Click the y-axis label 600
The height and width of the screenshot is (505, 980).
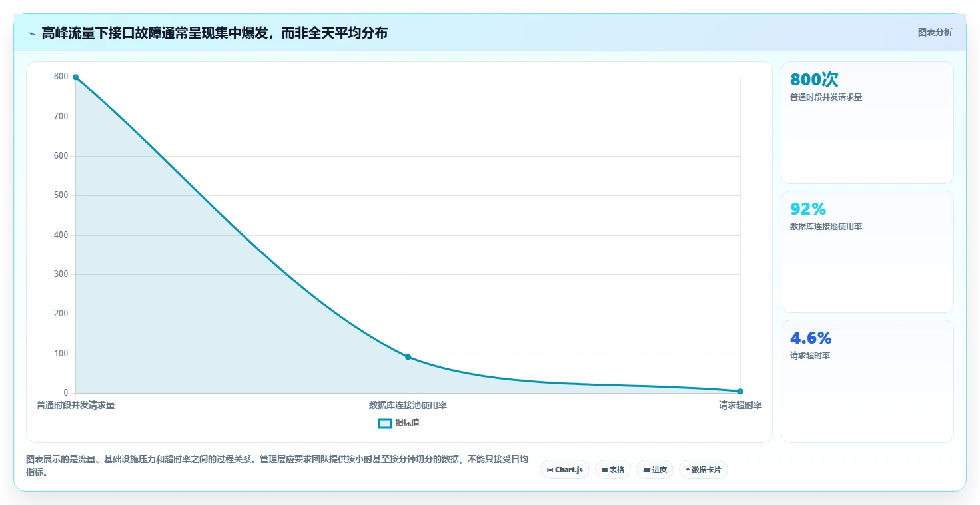61,156
